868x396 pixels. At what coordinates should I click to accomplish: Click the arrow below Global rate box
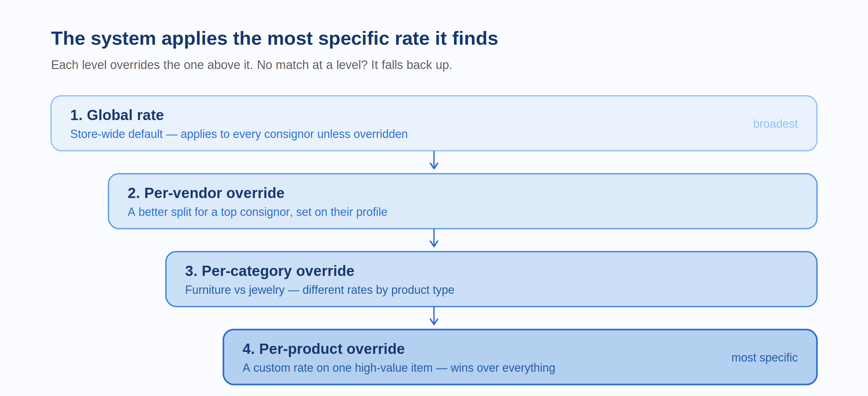click(434, 160)
